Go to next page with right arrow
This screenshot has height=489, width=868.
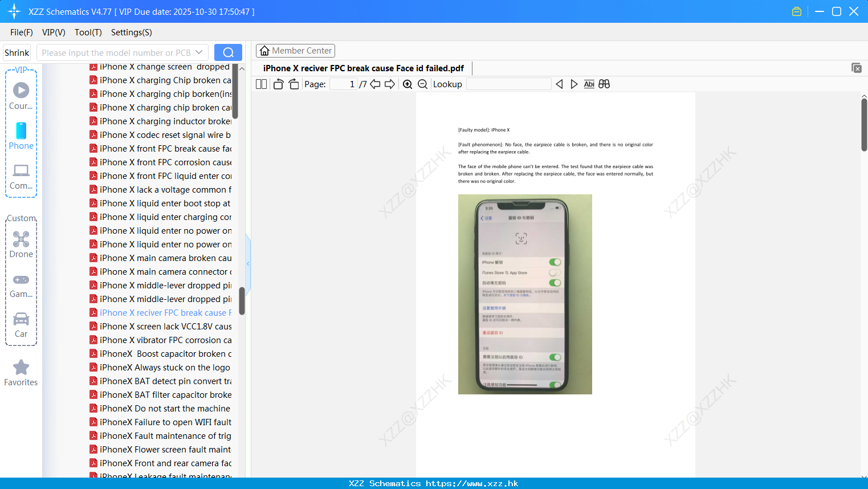[x=390, y=84]
